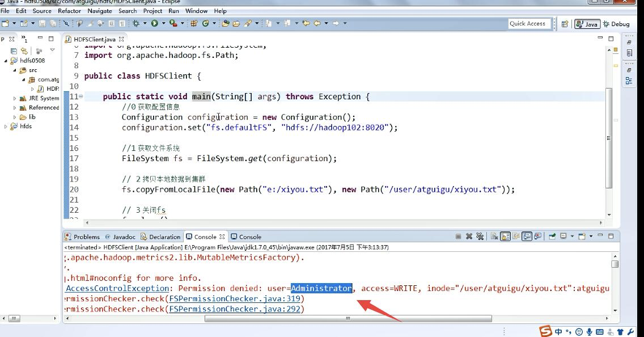Viewport: 644px width, 337px height.
Task: Click the Pin Console icon
Action: click(x=552, y=237)
